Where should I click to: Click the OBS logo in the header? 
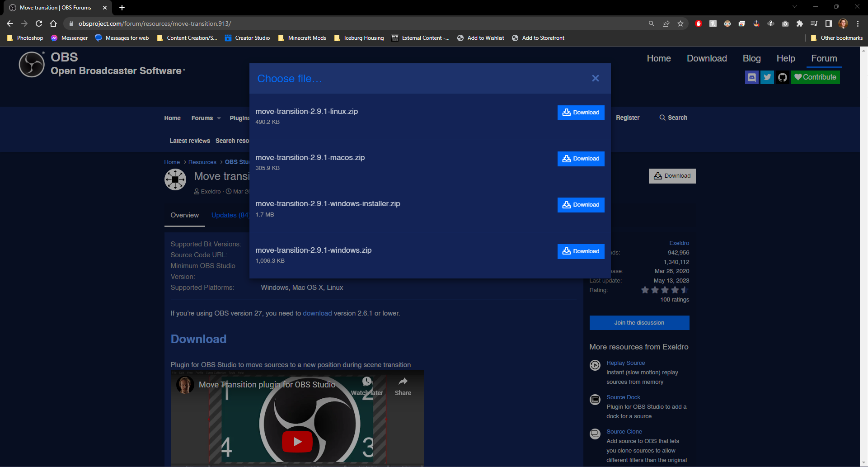pos(31,64)
